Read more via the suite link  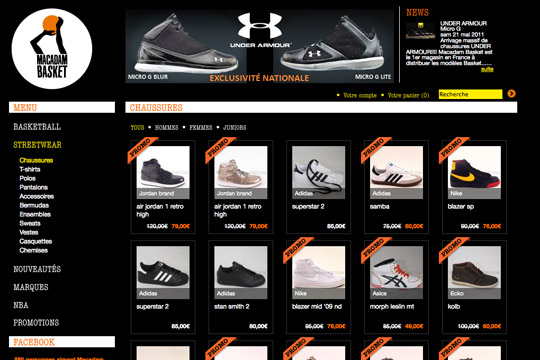pos(487,69)
